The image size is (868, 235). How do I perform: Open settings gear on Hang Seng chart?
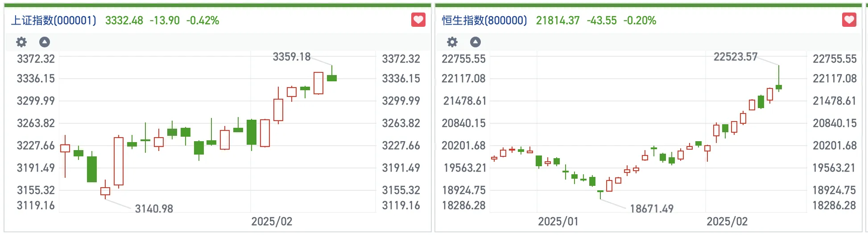pos(452,42)
